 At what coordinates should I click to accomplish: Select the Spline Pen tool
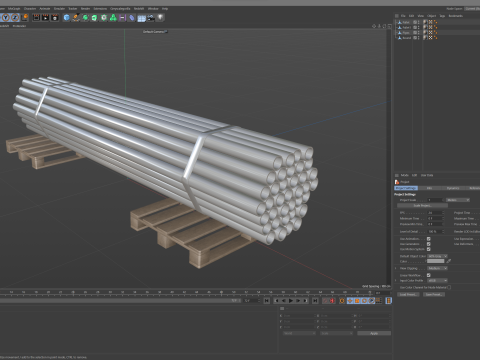[x=76, y=17]
